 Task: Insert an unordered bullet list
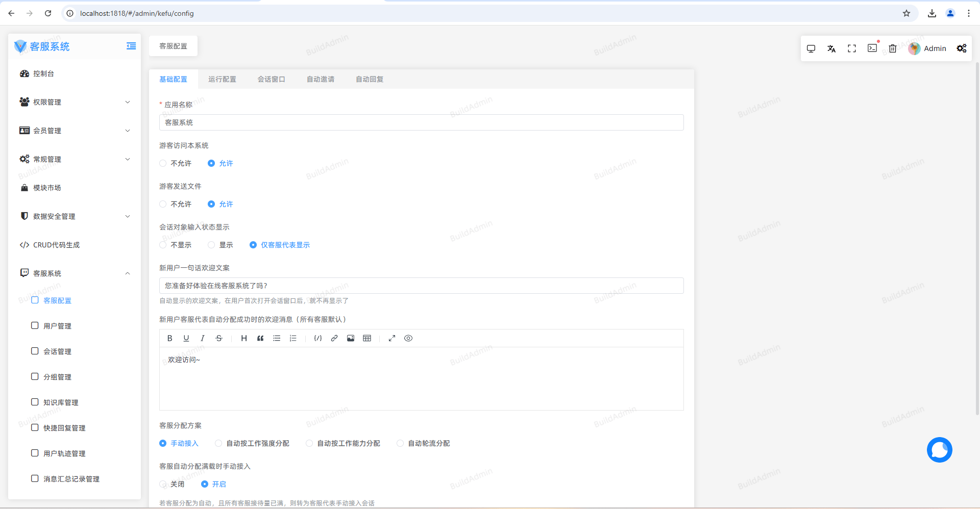277,338
